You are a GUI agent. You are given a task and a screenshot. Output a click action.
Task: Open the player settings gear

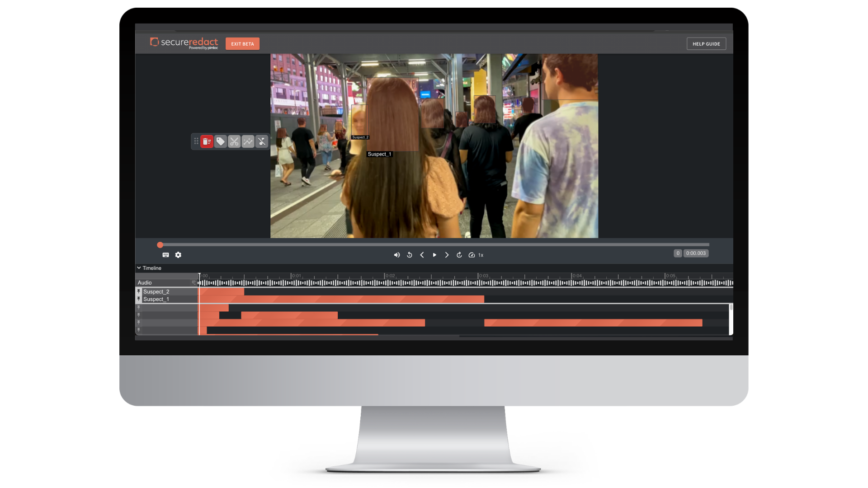tap(178, 255)
